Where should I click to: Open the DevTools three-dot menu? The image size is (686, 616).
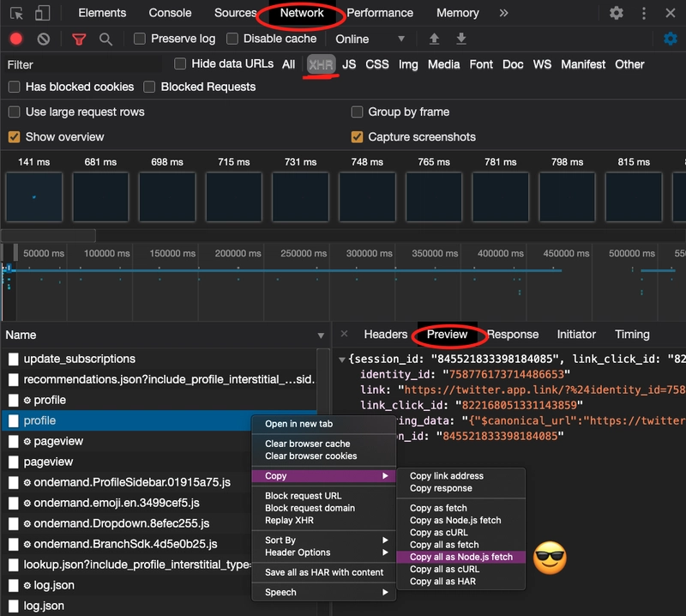pos(644,13)
